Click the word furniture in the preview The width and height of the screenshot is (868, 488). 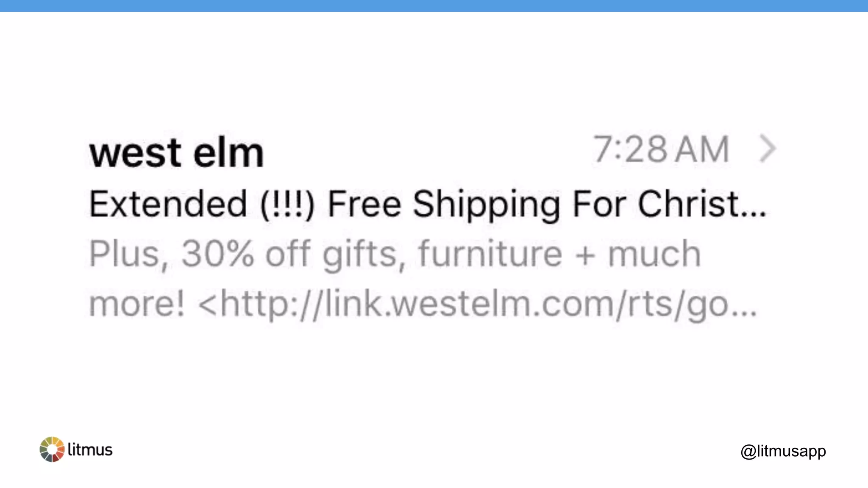click(490, 254)
